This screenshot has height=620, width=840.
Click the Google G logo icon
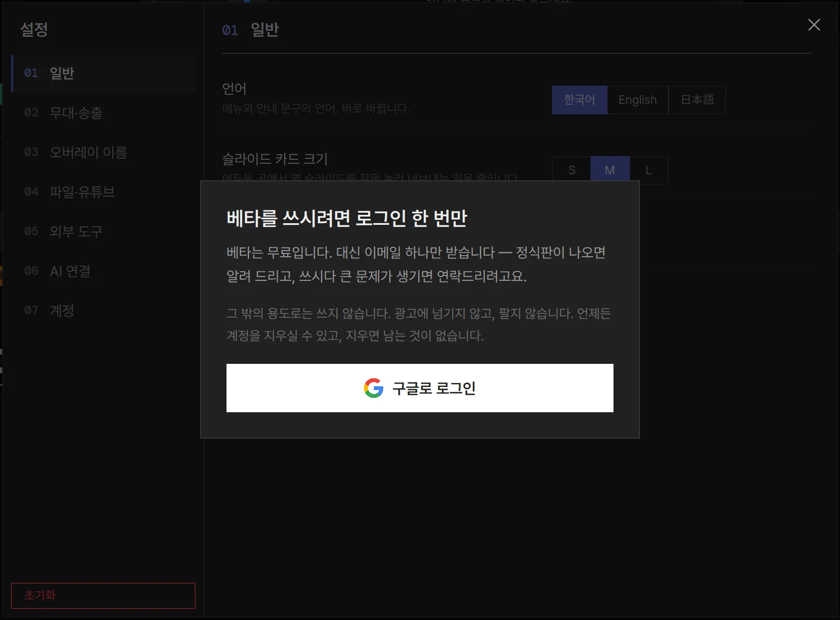coord(373,388)
